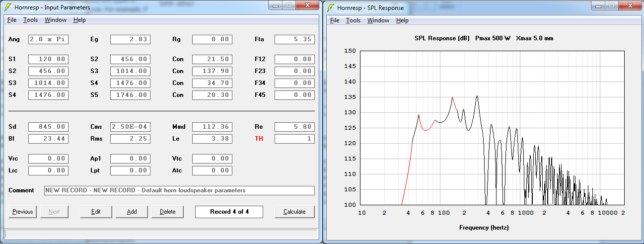Click the S1 field with value 120.00
The height and width of the screenshot is (244, 644).
(x=48, y=59)
